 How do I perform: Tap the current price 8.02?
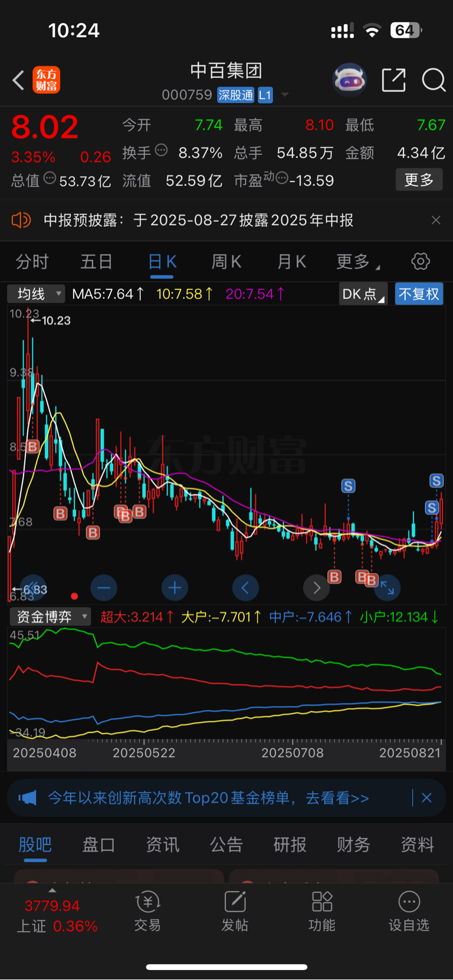coord(45,127)
